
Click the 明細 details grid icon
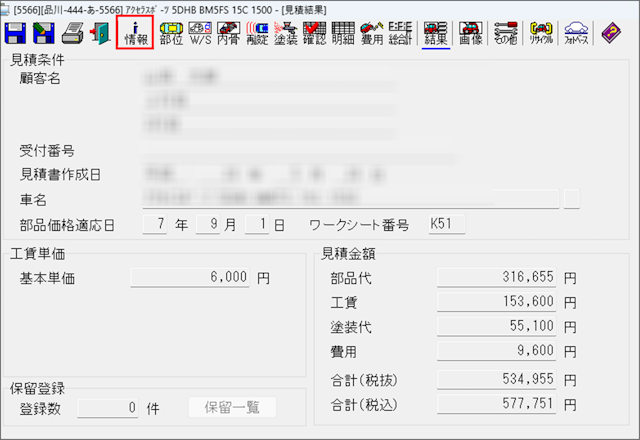click(342, 33)
